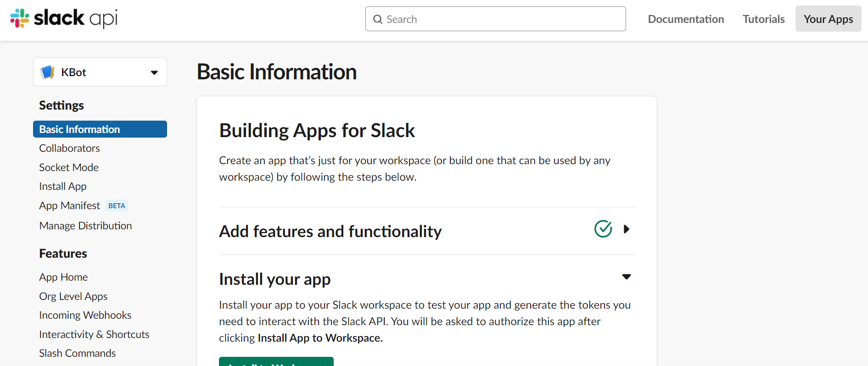
Task: Click the Features sidebar heading
Action: pyautogui.click(x=63, y=254)
